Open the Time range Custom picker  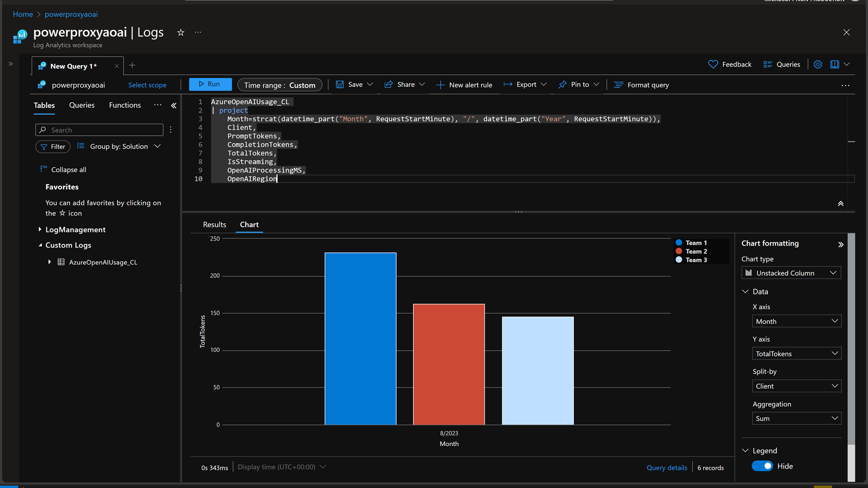tap(280, 85)
